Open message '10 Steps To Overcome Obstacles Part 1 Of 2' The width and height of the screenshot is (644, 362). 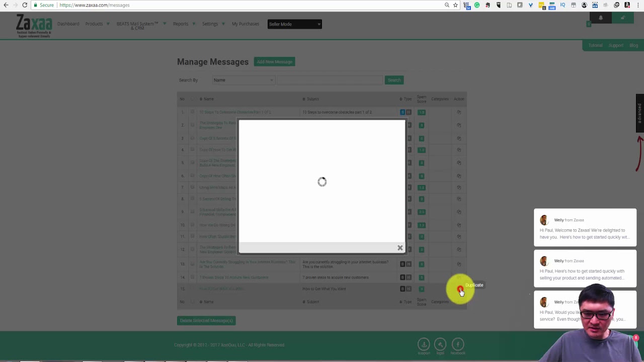click(x=235, y=112)
